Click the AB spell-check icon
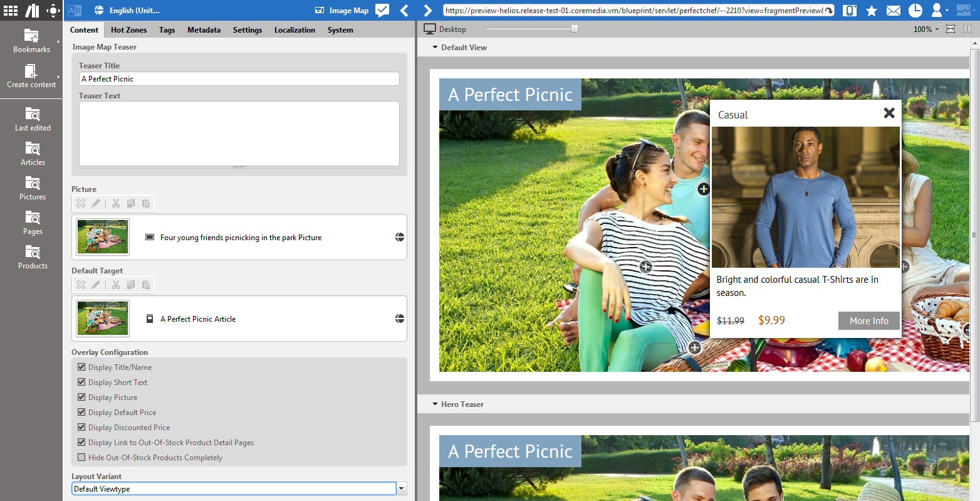The height and width of the screenshot is (501, 980). point(75,10)
